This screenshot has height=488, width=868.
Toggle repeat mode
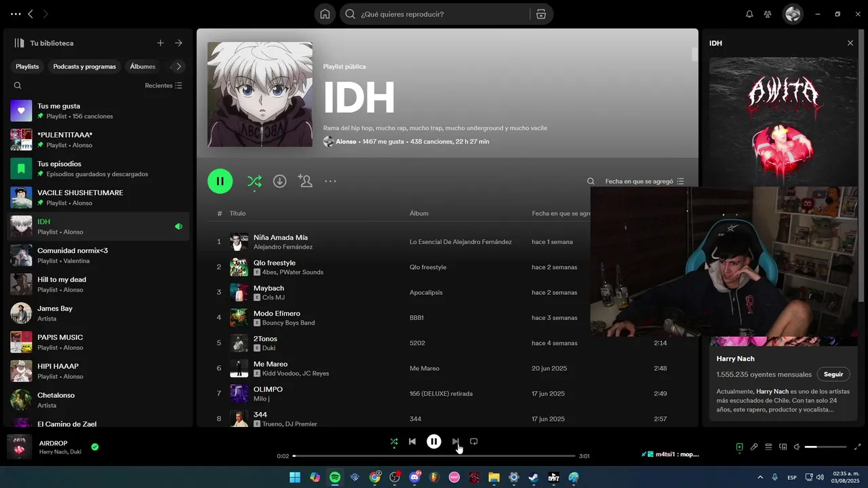474,441
